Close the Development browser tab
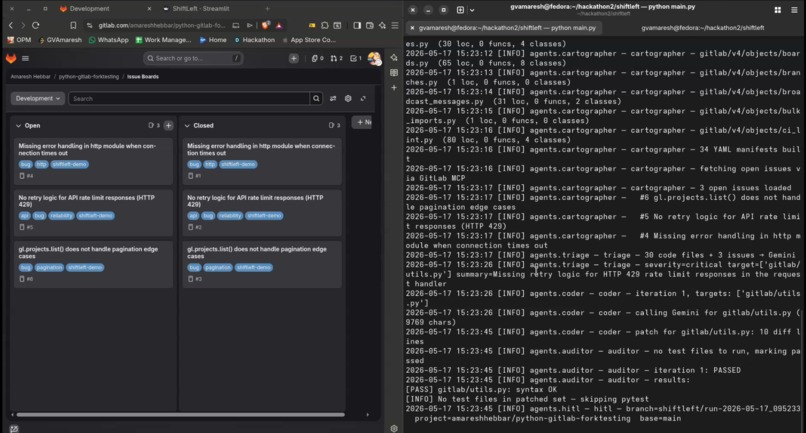 click(x=149, y=9)
